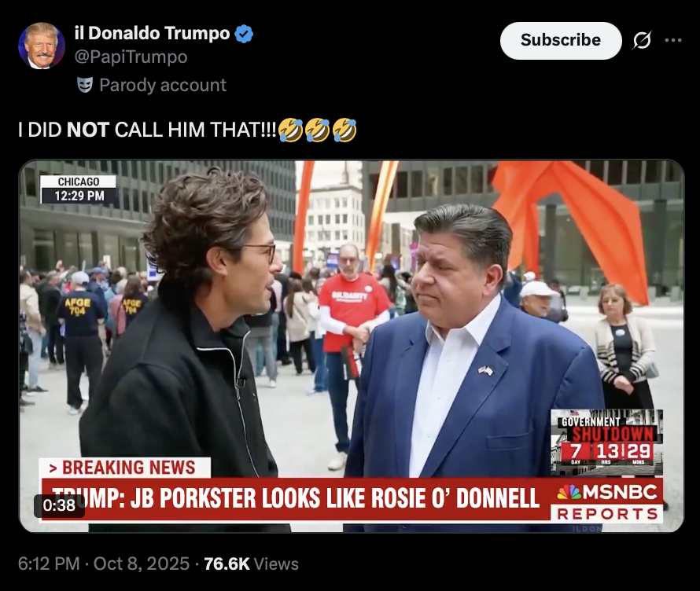Click the blue verified checkmark badge
Screen dimensions: 700x591
[x=244, y=34]
